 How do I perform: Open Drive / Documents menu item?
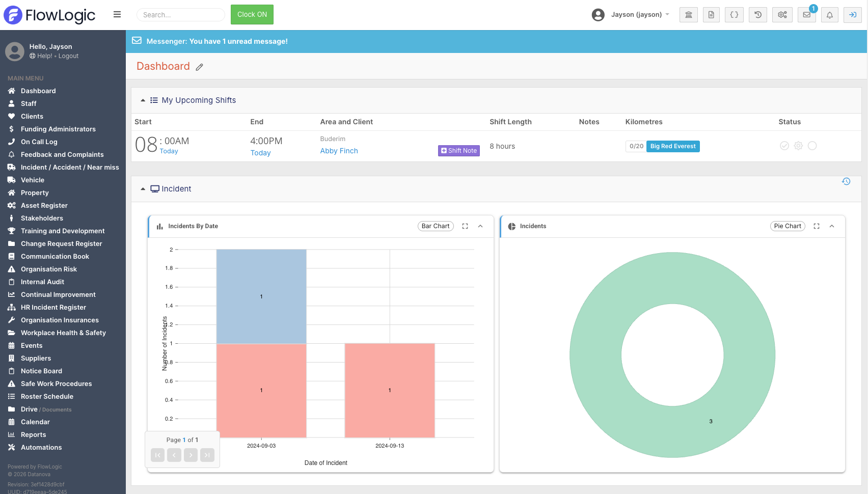46,409
